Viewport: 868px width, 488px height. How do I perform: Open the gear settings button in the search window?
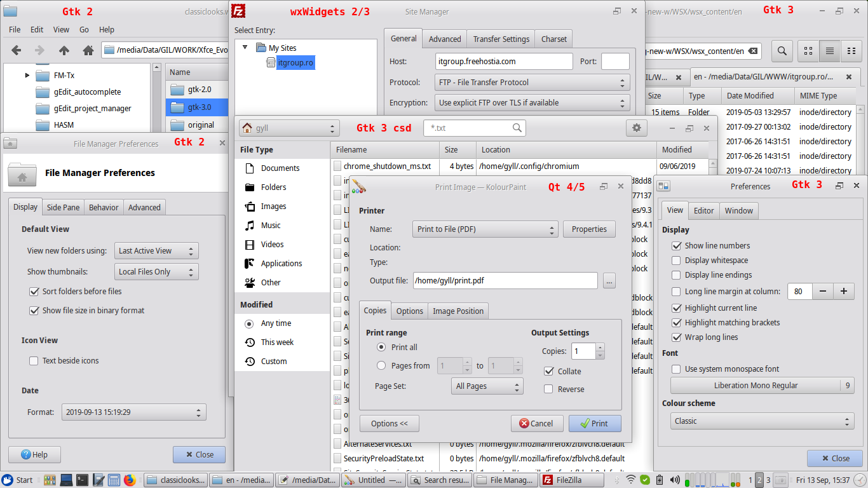click(x=636, y=128)
